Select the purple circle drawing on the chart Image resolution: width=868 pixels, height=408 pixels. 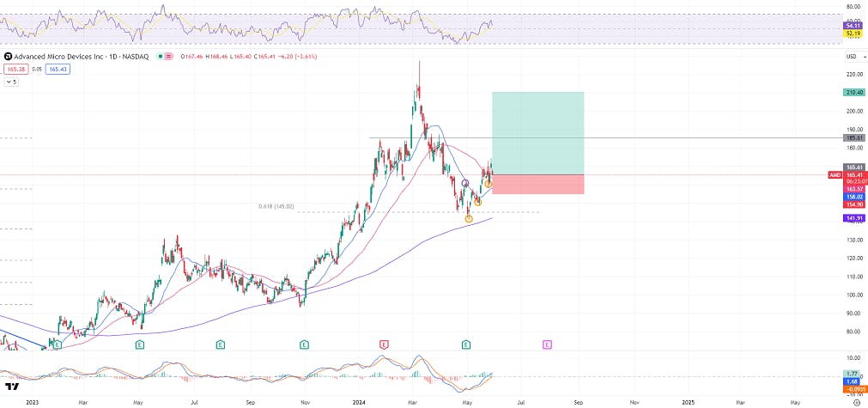465,183
